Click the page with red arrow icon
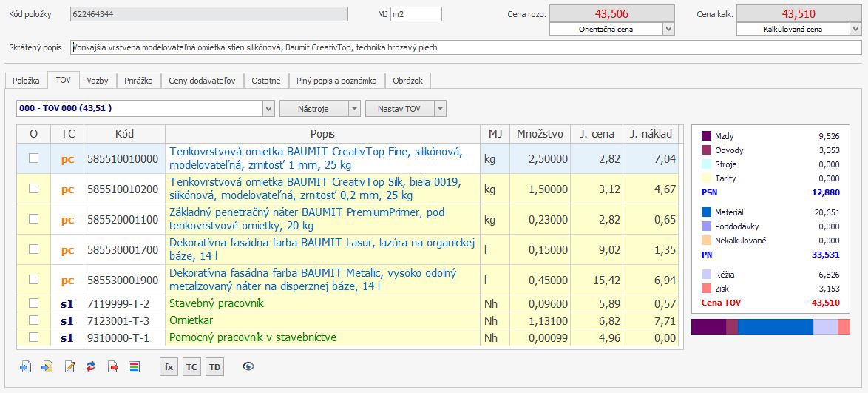The height and width of the screenshot is (393, 868). [113, 366]
